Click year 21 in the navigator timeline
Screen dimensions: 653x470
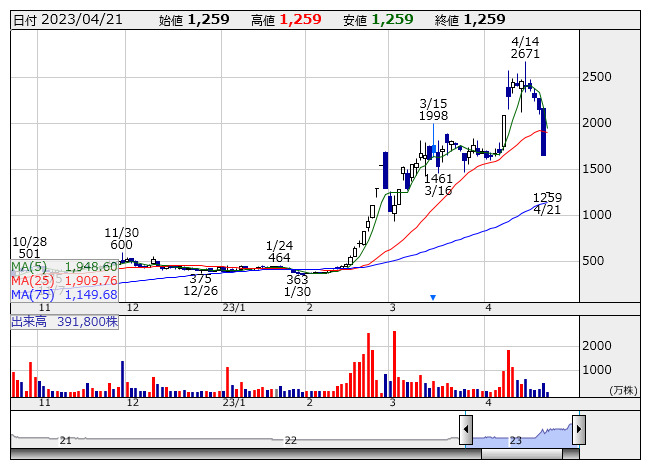click(x=66, y=441)
